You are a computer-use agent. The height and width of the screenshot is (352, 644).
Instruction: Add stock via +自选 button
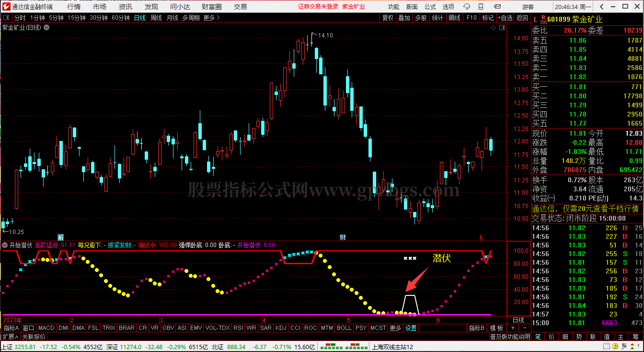[505, 18]
